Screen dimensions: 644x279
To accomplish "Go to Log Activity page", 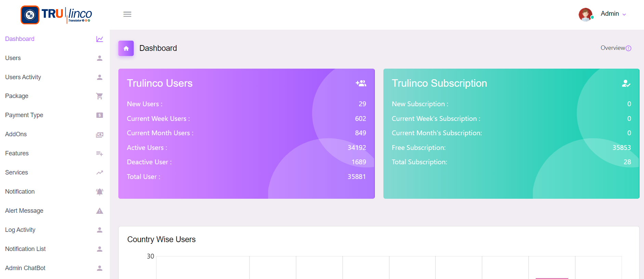I will [20, 230].
